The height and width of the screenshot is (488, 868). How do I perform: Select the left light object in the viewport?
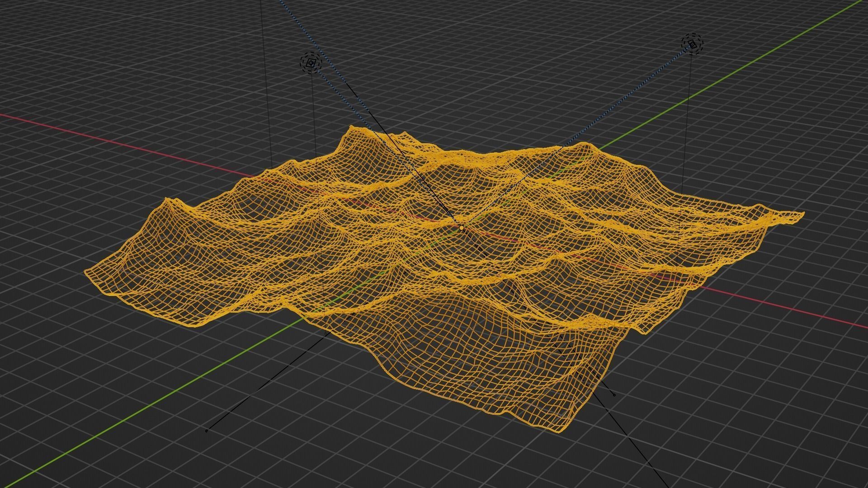311,63
